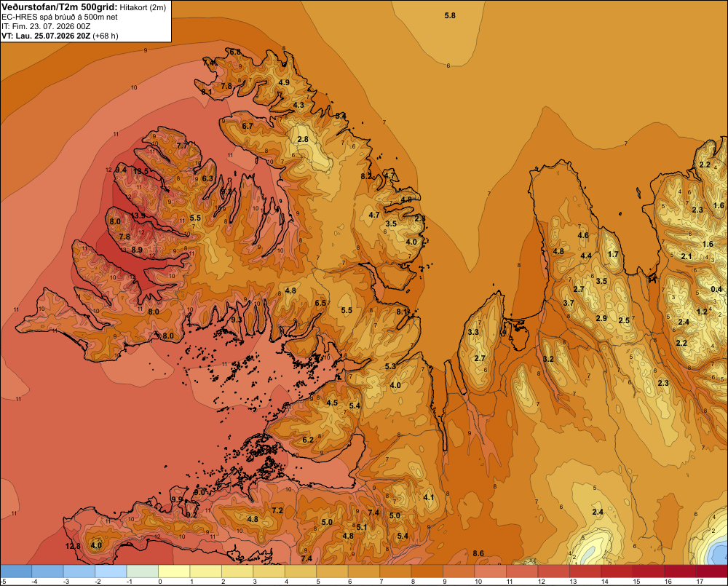Click the darkest red swatch right of 17
This screenshot has width=728, height=586.
point(712,571)
